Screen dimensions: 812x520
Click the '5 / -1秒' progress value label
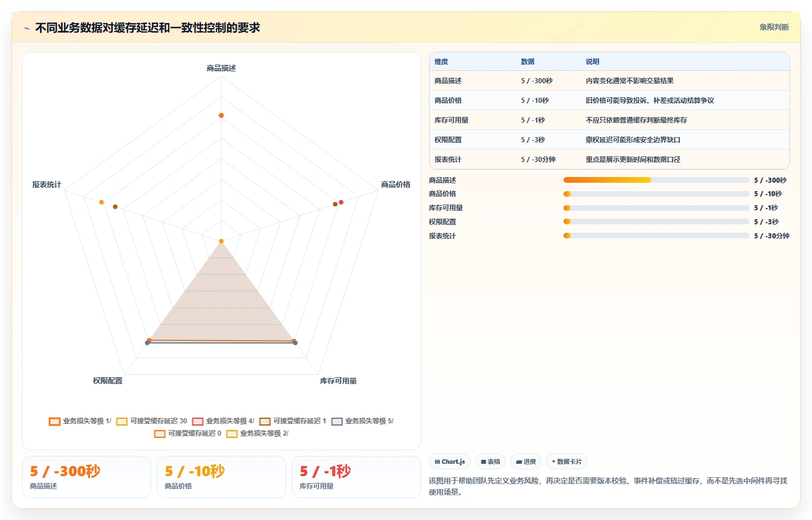click(766, 208)
